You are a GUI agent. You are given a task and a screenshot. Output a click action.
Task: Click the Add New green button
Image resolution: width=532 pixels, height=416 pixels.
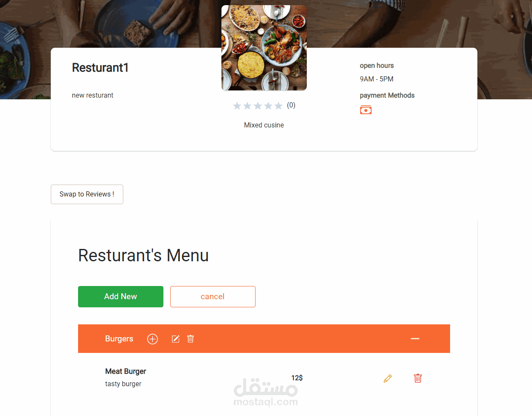pos(121,297)
